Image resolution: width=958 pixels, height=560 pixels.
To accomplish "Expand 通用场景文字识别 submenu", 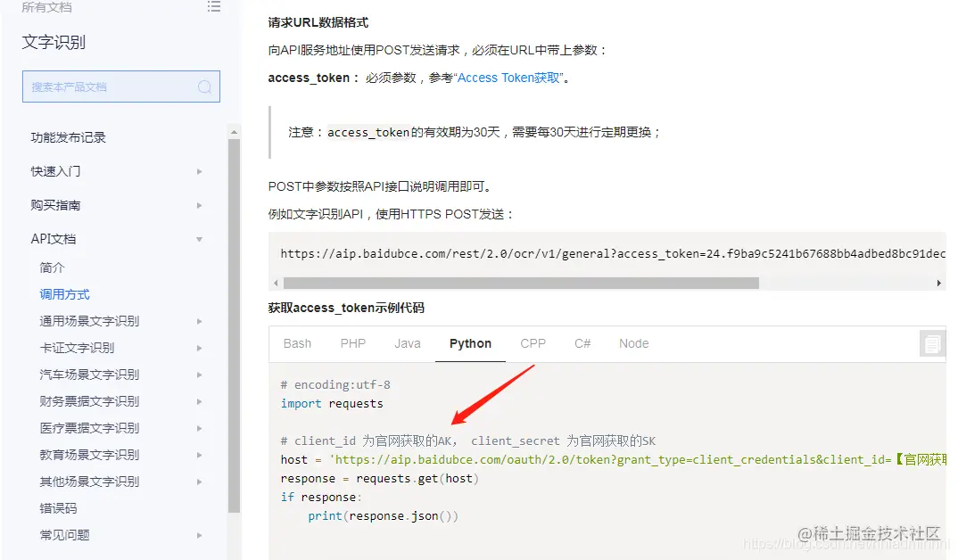I will (x=199, y=321).
